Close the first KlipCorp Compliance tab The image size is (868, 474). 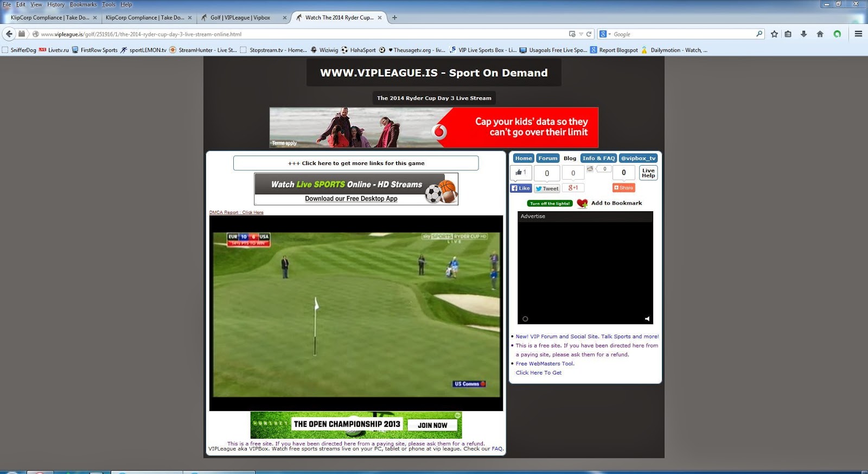95,17
